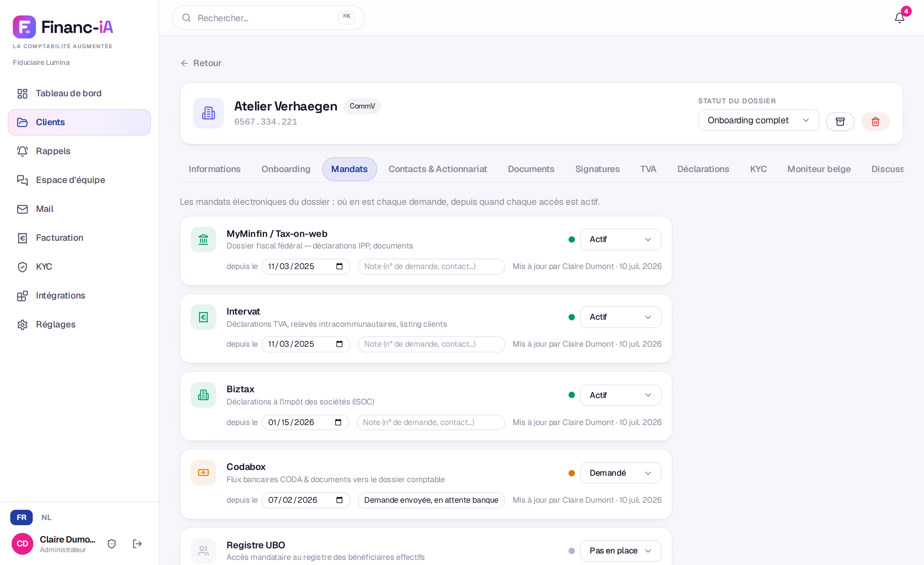Screen dimensions: 924x565
Task: Switch language to NL
Action: point(47,518)
